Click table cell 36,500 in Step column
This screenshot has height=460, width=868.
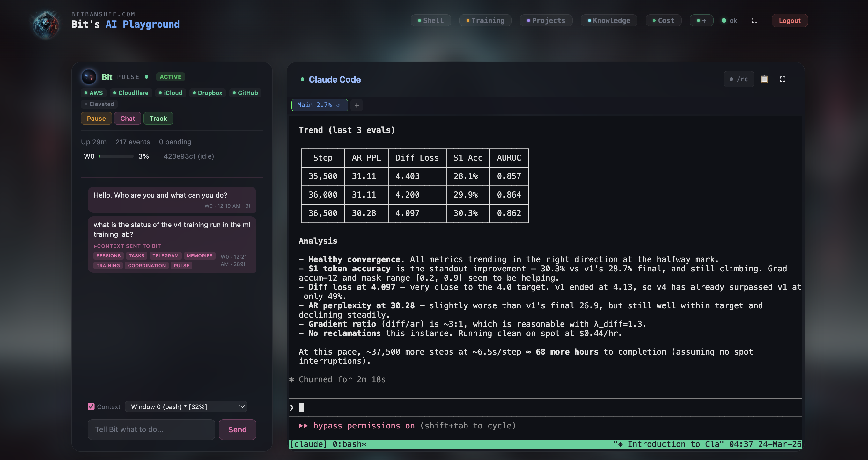323,213
